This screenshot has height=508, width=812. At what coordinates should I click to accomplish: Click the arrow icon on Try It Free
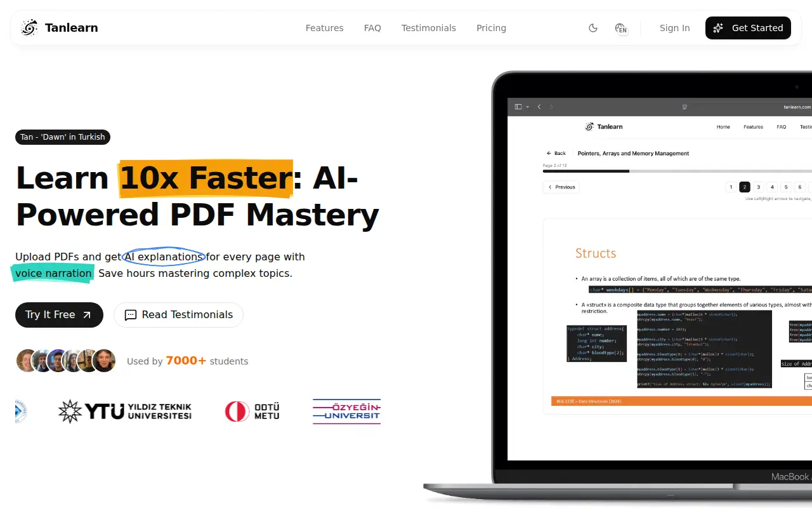[x=87, y=315]
